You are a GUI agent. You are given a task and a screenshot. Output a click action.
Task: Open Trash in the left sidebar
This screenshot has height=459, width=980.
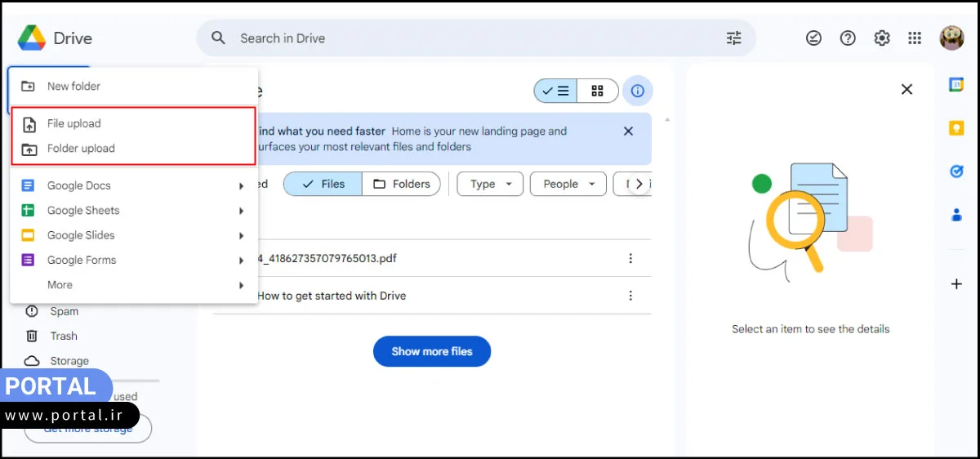click(x=63, y=336)
